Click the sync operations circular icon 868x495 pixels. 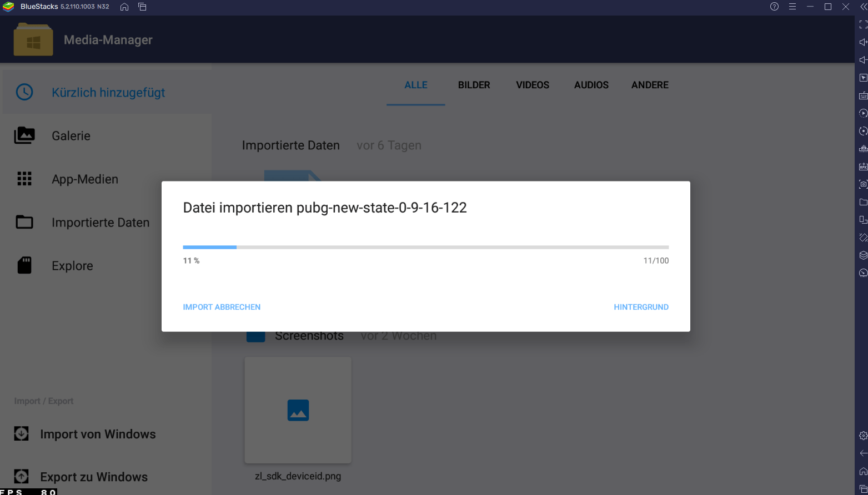(863, 131)
